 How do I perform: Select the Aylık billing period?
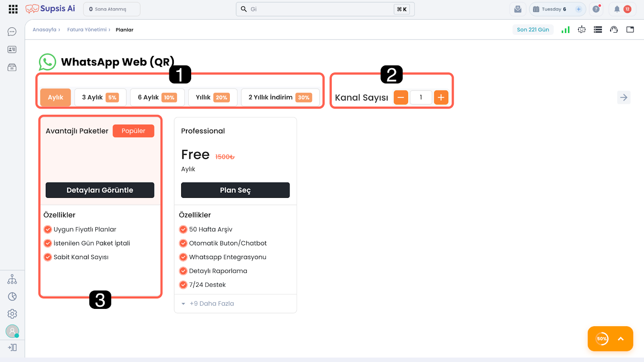pos(56,97)
